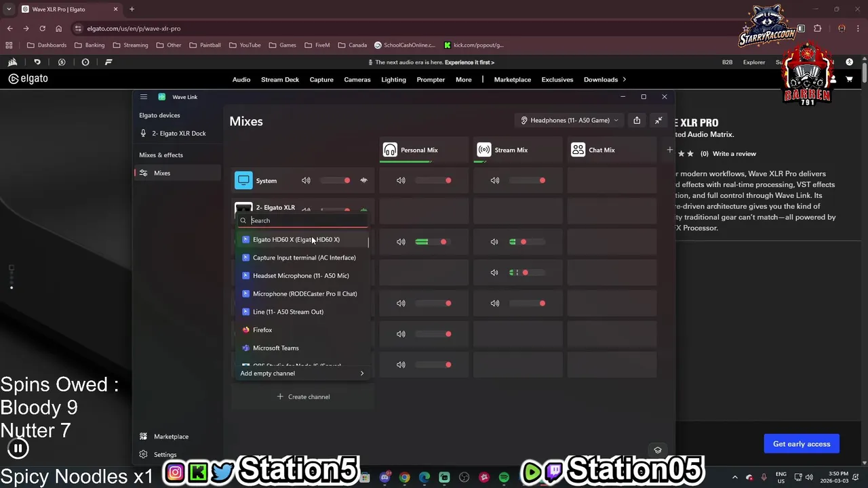Choose Microsoft Teams from the source list

303,348
